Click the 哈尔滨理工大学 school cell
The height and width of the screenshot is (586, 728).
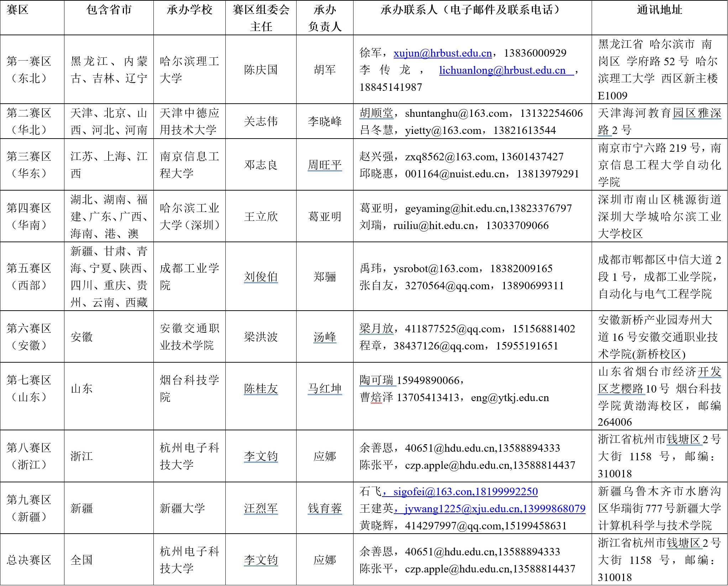189,69
